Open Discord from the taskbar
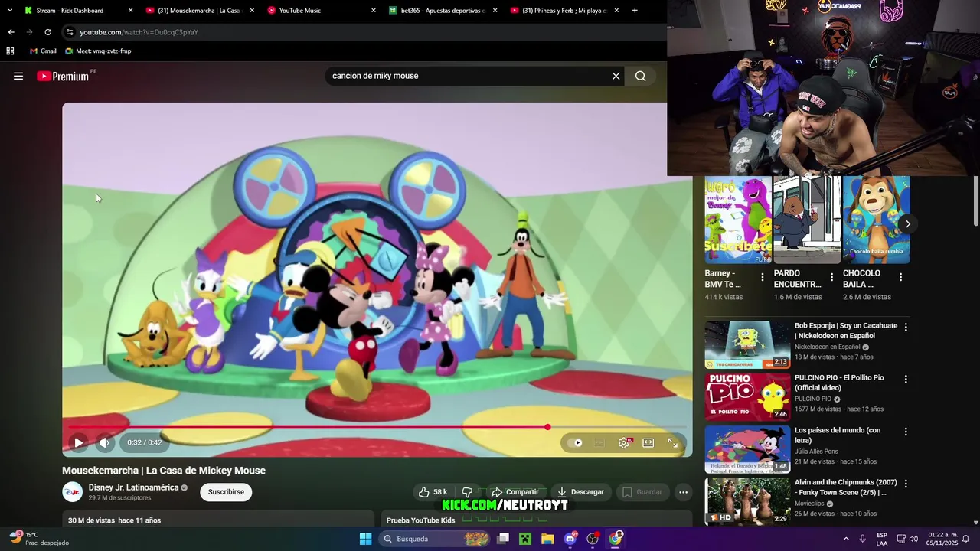The height and width of the screenshot is (551, 980). pos(570,539)
